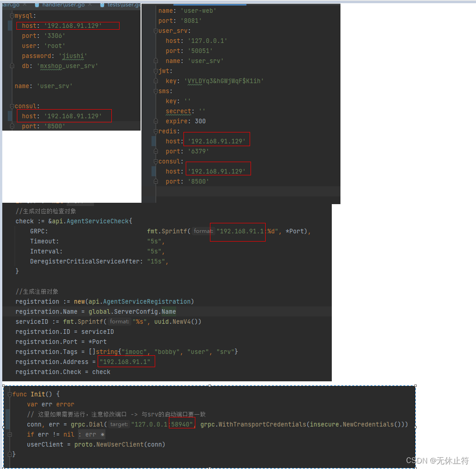Click global.ServerConfig.Name on the registration.Name line
The image size is (476, 469).
pyautogui.click(x=132, y=311)
